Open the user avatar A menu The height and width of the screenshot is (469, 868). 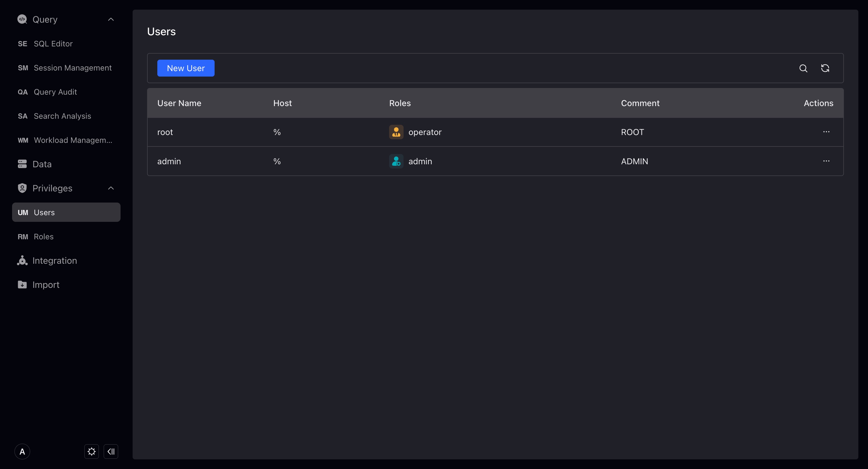click(x=22, y=452)
